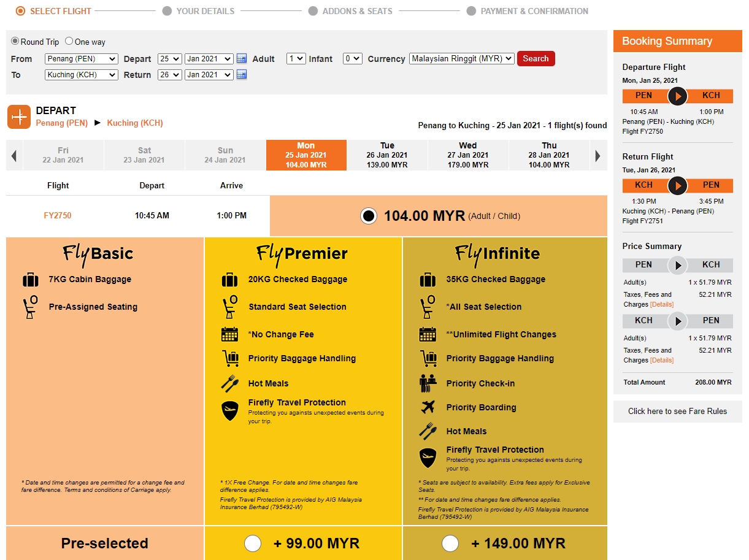Image resolution: width=749 pixels, height=560 pixels.
Task: Click here to see Fare Rules
Action: [677, 411]
